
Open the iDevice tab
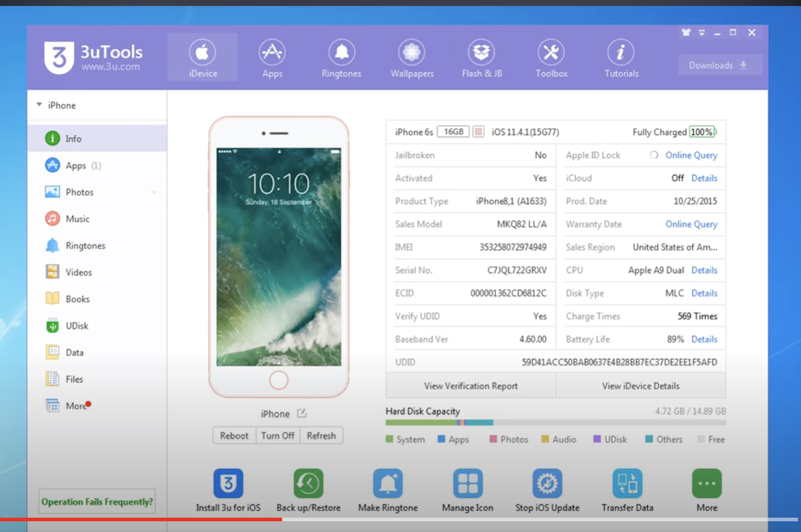pos(202,57)
